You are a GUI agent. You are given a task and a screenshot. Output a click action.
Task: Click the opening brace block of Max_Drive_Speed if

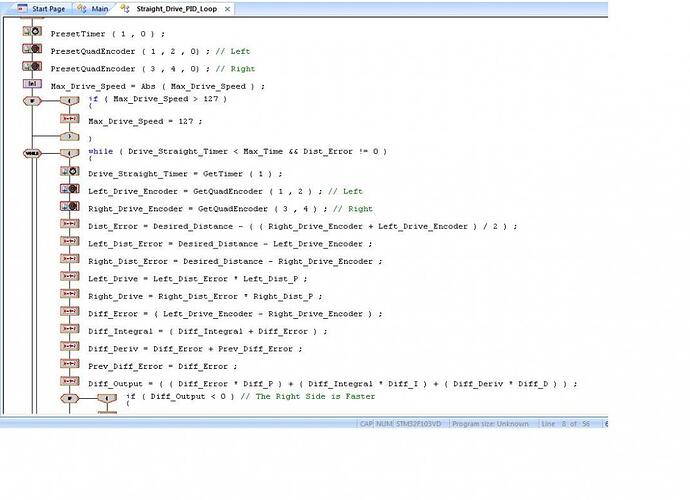(x=70, y=101)
